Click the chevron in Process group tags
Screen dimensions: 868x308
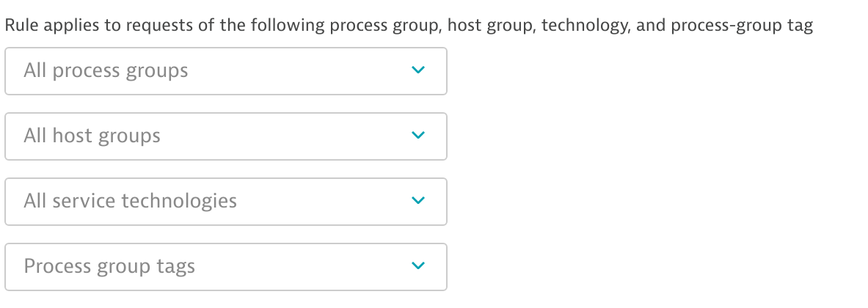tap(417, 266)
